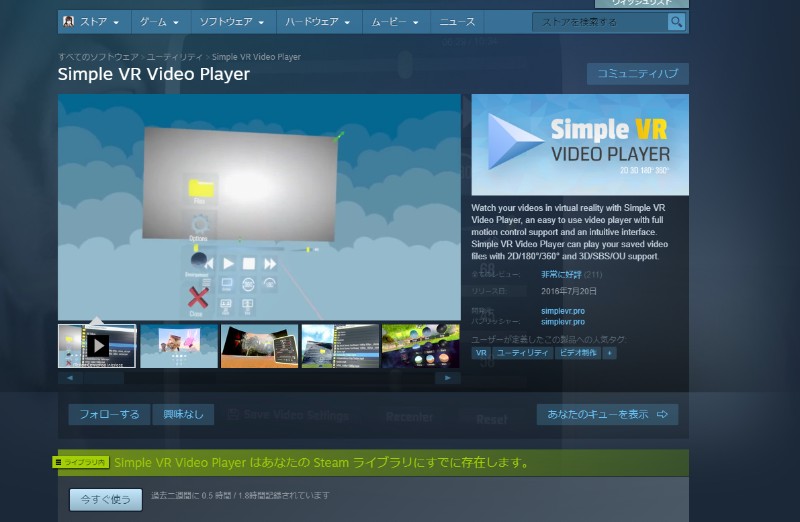The image size is (800, 522).
Task: Click the フォローする follow button
Action: [109, 414]
